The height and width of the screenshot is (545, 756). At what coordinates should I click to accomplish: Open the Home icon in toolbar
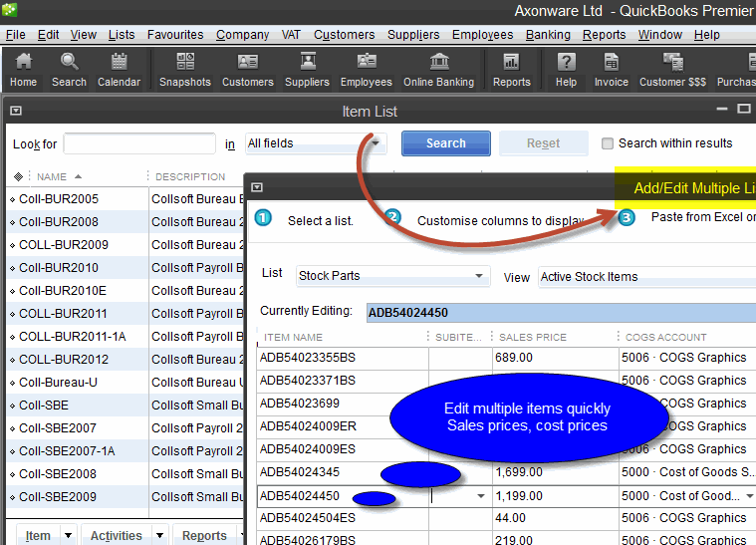coord(23,70)
